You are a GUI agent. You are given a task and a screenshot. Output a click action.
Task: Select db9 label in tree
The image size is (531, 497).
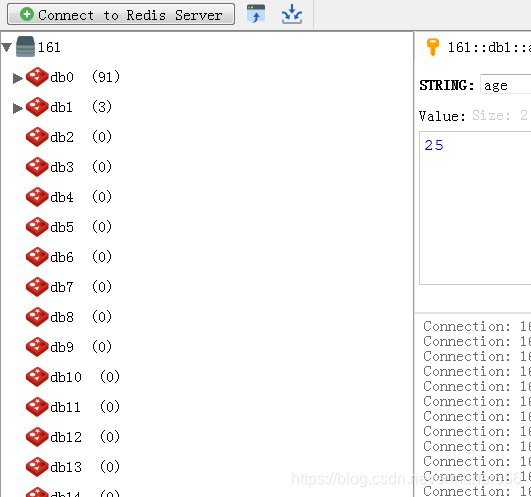pyautogui.click(x=62, y=347)
